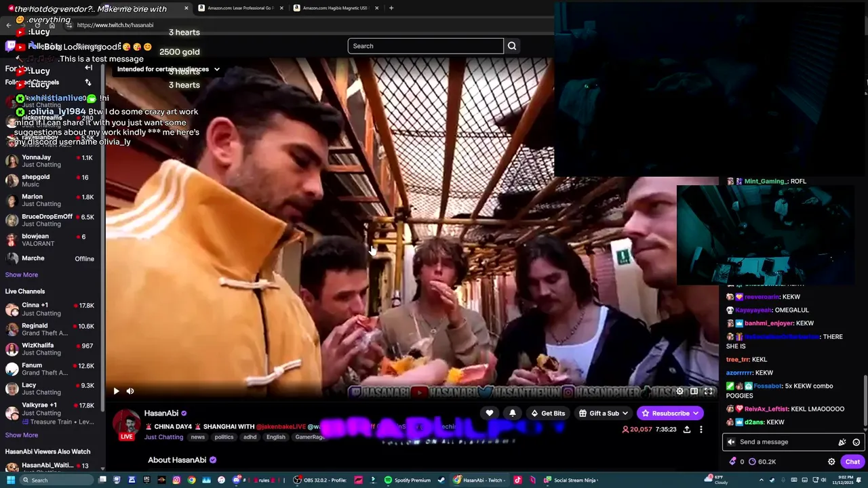The image size is (868, 488).
Task: Expand Intended for certain audiences notice
Action: [x=168, y=69]
